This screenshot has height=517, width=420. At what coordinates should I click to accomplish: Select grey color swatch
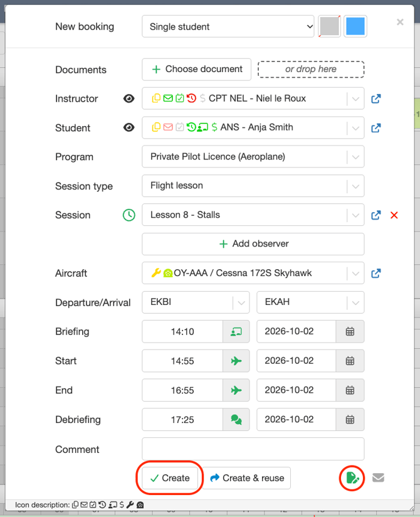(x=329, y=26)
